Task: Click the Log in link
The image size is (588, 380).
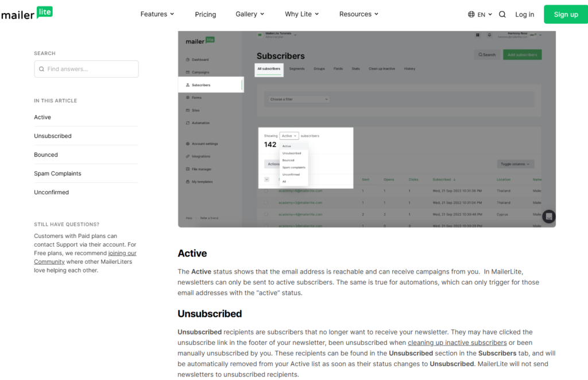Action: (524, 14)
